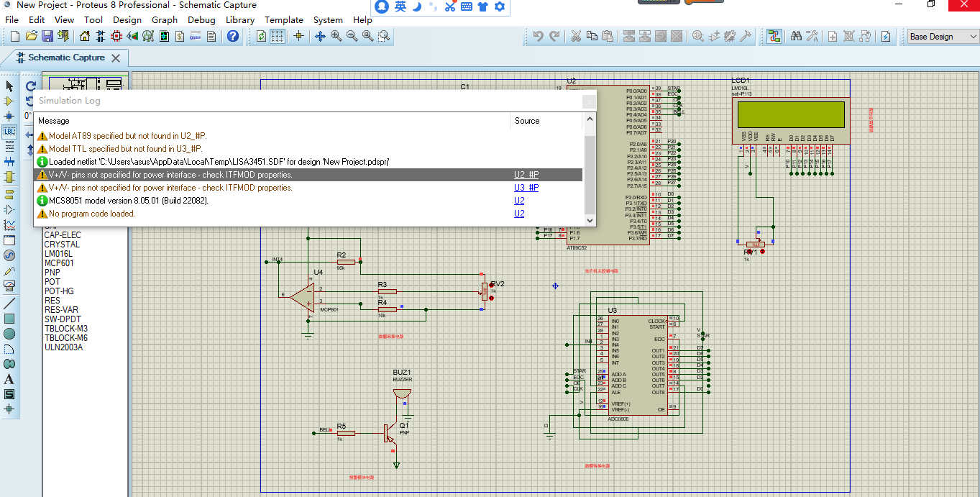The image size is (980, 497).
Task: Open the Base Design variant dropdown
Action: click(x=943, y=36)
